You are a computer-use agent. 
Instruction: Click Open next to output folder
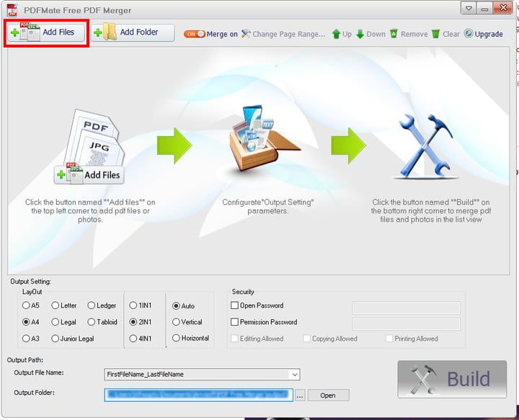point(328,395)
